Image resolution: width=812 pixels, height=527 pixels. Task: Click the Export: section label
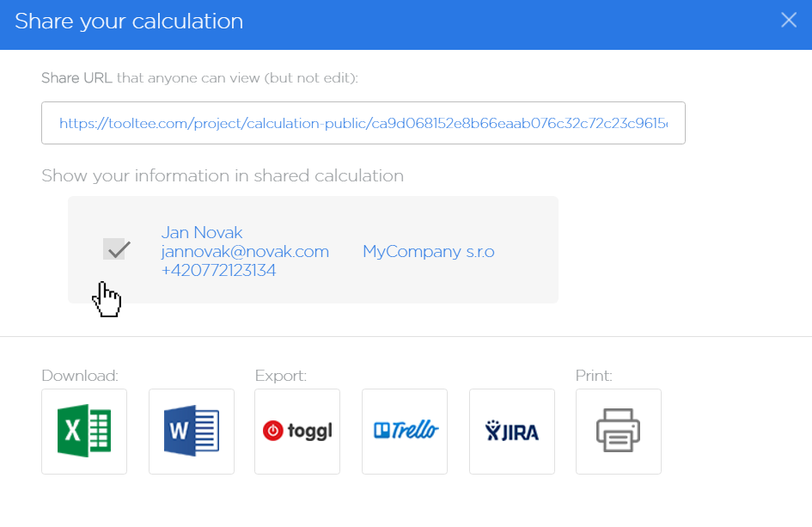pyautogui.click(x=281, y=375)
